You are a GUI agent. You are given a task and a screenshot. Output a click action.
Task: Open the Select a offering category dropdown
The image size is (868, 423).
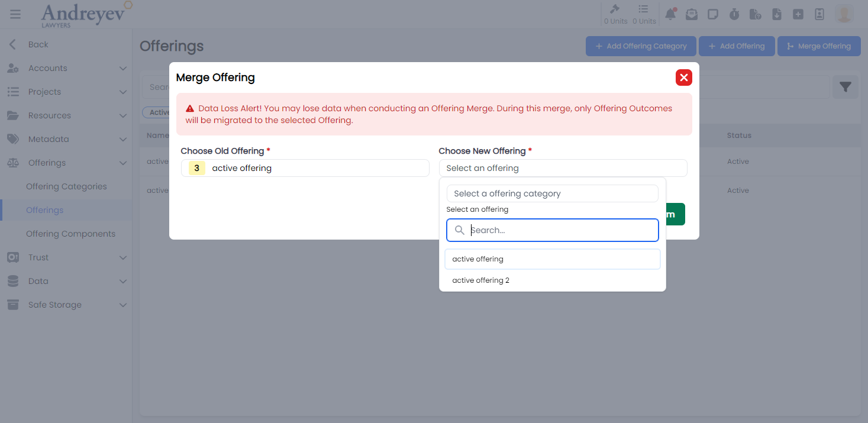point(552,193)
